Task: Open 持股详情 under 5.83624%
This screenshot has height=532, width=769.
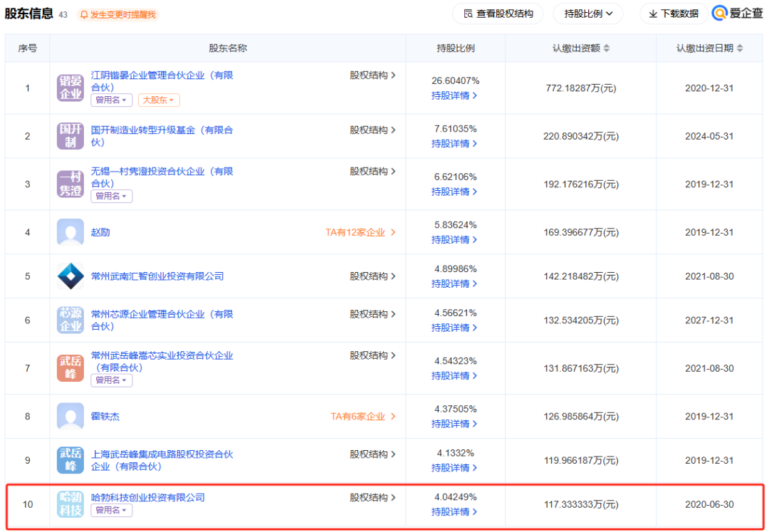Action: tap(454, 240)
